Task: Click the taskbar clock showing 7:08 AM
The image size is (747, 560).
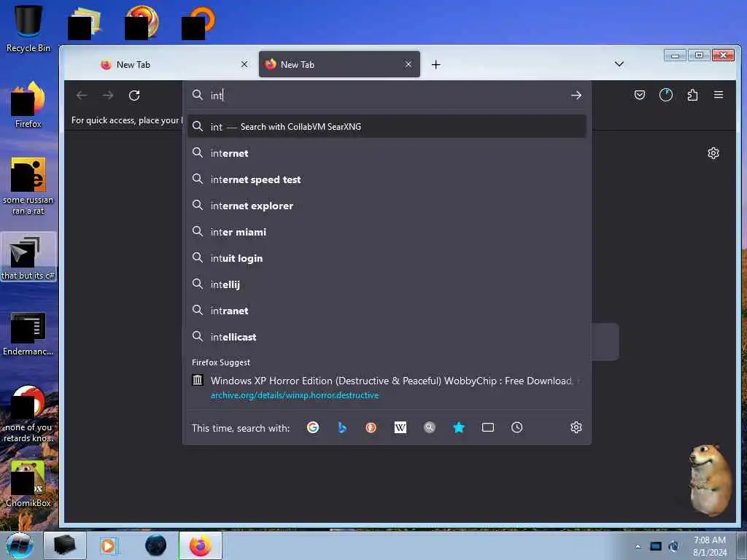Action: (x=709, y=545)
